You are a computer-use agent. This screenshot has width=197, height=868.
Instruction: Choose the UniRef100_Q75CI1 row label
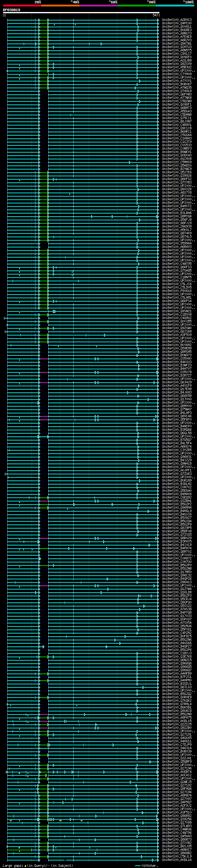176,118
